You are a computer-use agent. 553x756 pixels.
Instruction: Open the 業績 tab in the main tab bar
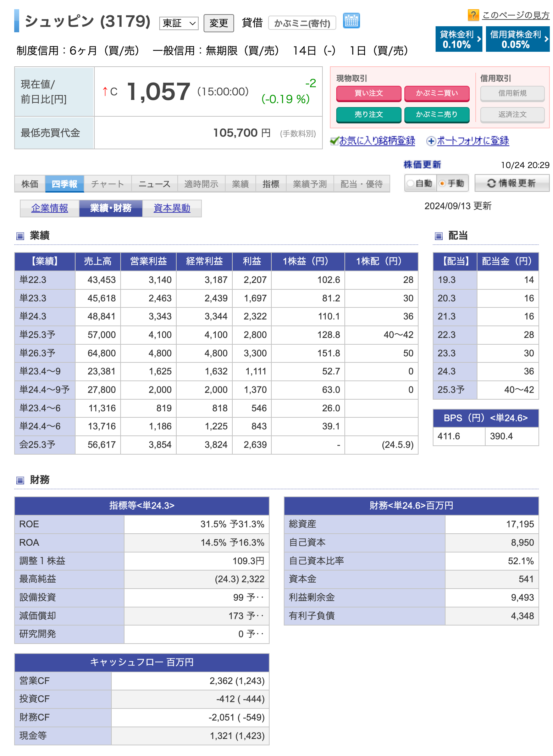click(x=240, y=184)
